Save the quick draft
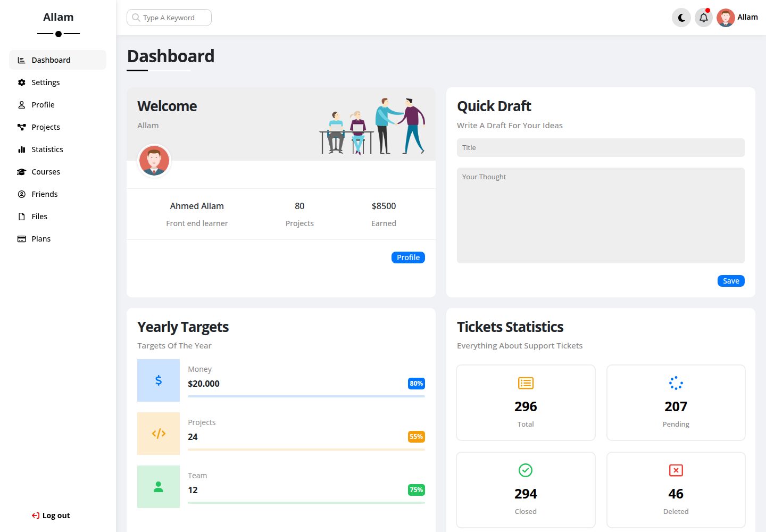 [731, 281]
